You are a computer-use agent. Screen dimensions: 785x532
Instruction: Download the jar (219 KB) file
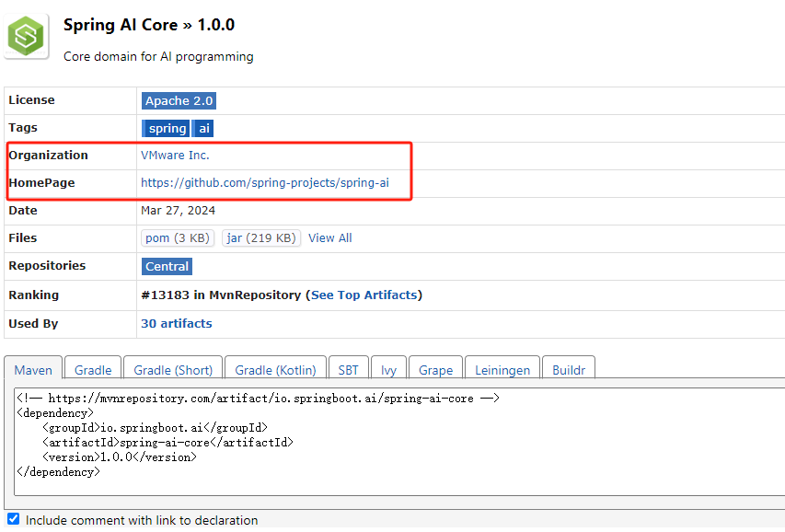pyautogui.click(x=261, y=238)
